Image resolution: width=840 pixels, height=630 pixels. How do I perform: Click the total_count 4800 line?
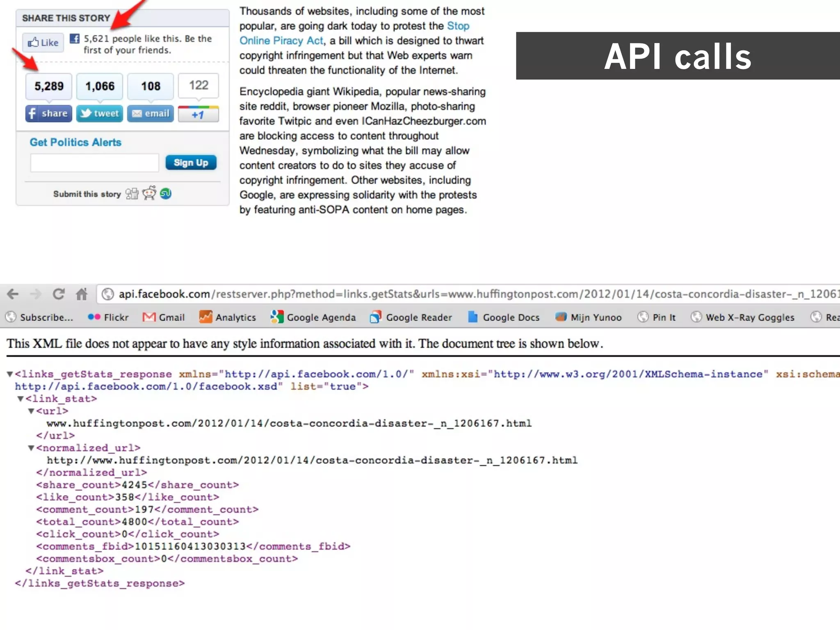137,522
